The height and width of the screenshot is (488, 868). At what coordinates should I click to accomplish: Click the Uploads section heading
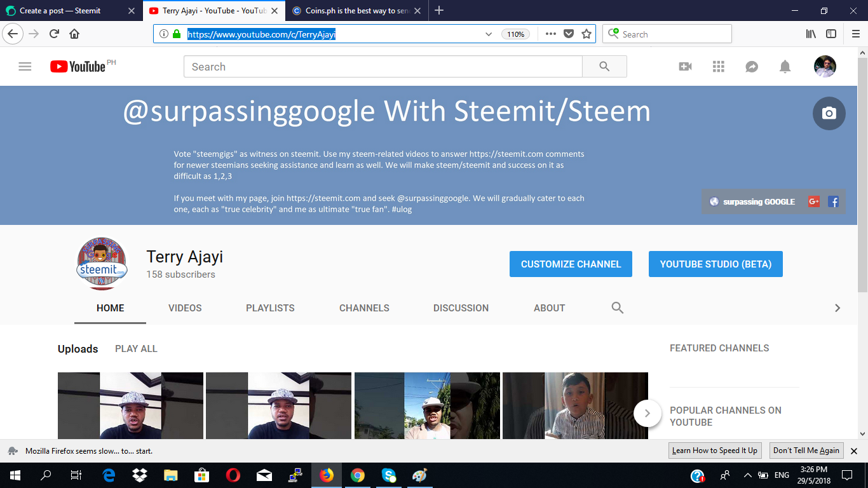[x=78, y=349]
